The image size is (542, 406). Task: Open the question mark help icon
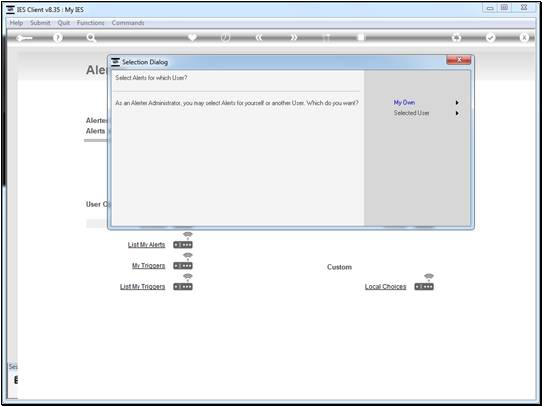(x=58, y=38)
